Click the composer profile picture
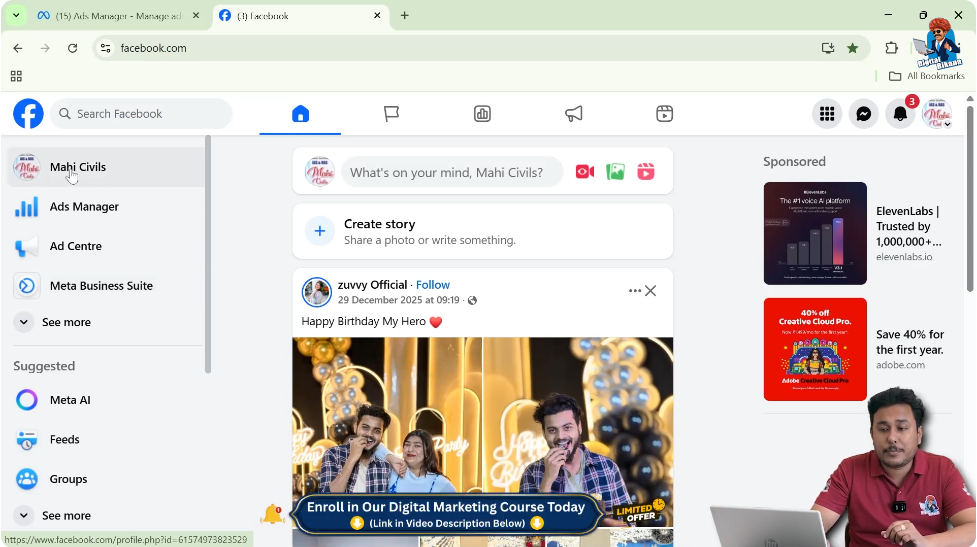 click(320, 172)
